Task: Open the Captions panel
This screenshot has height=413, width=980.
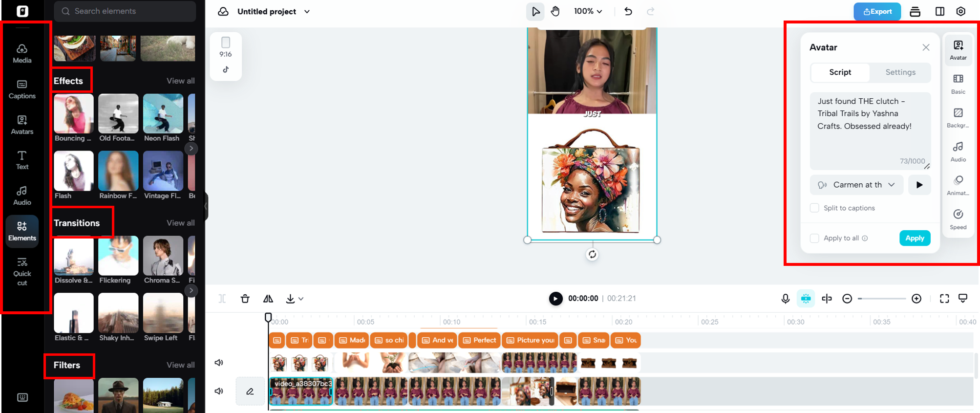Action: coord(22,89)
